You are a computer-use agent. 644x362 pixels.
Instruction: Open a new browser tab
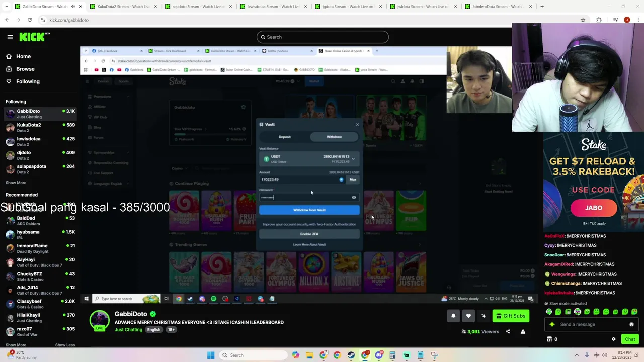542,7
